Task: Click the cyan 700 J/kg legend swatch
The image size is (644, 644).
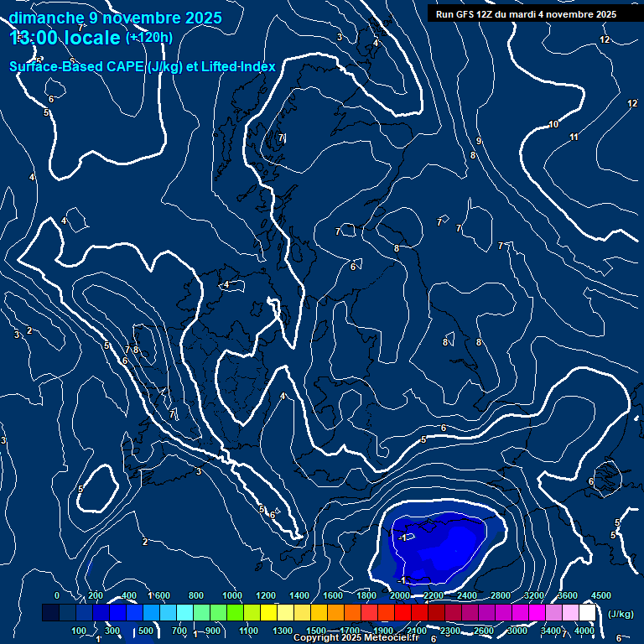Action: point(184,614)
